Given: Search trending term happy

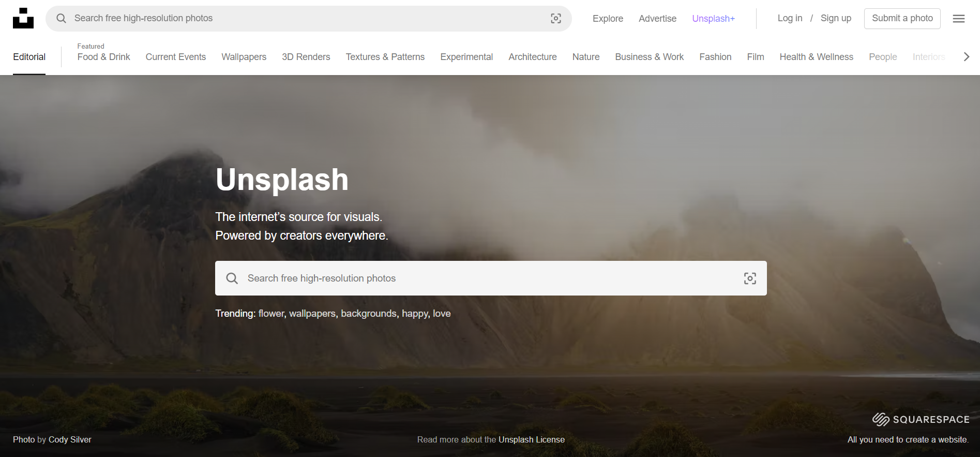Looking at the screenshot, I should pos(415,314).
